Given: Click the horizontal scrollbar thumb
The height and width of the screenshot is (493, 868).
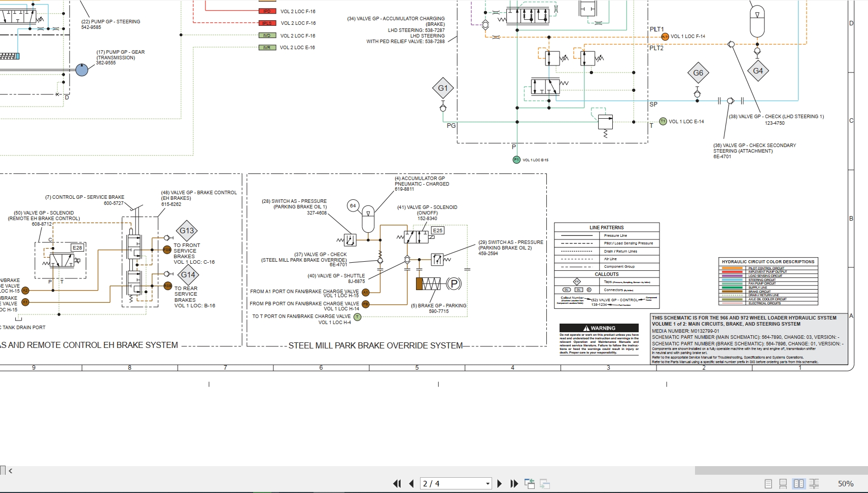Looking at the screenshot, I should (x=781, y=471).
